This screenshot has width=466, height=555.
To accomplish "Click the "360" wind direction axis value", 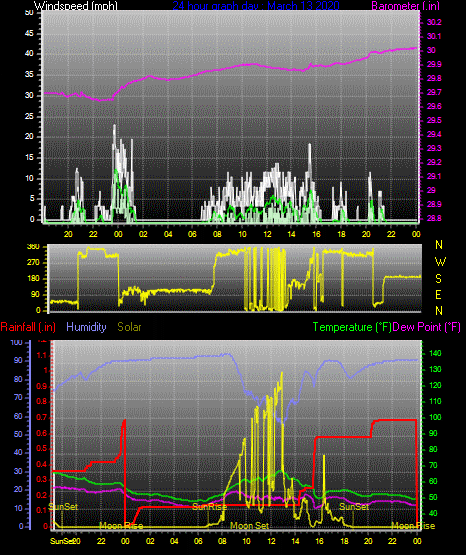I will 34,247.
